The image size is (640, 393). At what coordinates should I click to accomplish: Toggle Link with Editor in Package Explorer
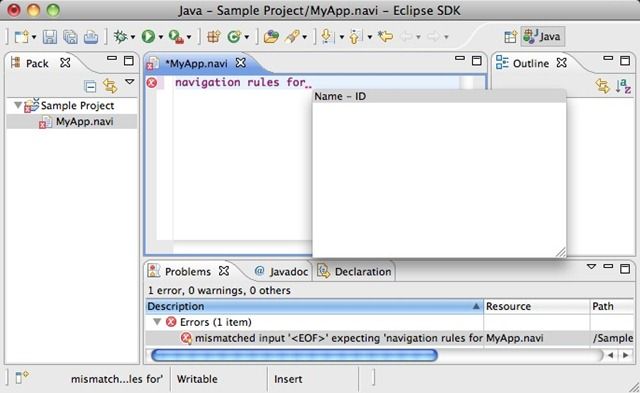click(x=110, y=86)
